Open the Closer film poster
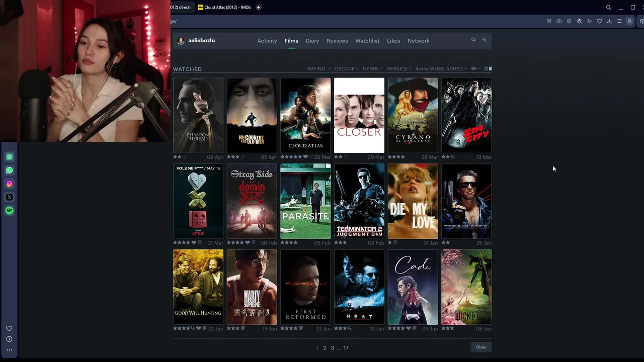Image resolution: width=644 pixels, height=362 pixels. coord(359,115)
